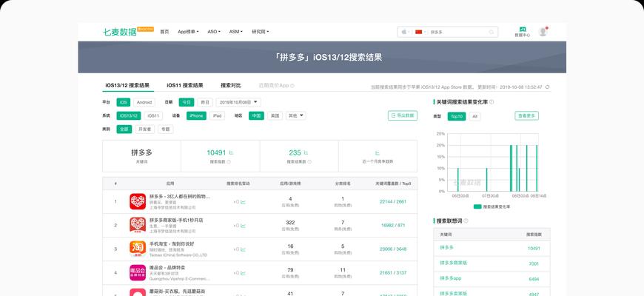Select the iOS platform option
The width and height of the screenshot is (644, 296).
coord(123,102)
